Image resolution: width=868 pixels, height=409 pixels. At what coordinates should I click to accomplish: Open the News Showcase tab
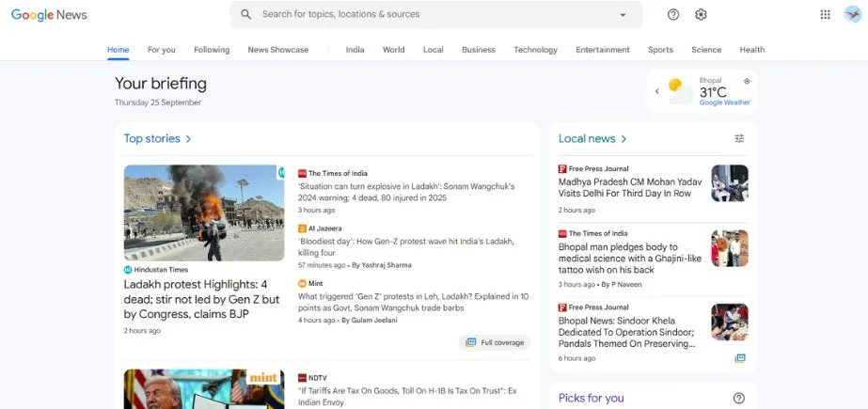278,50
